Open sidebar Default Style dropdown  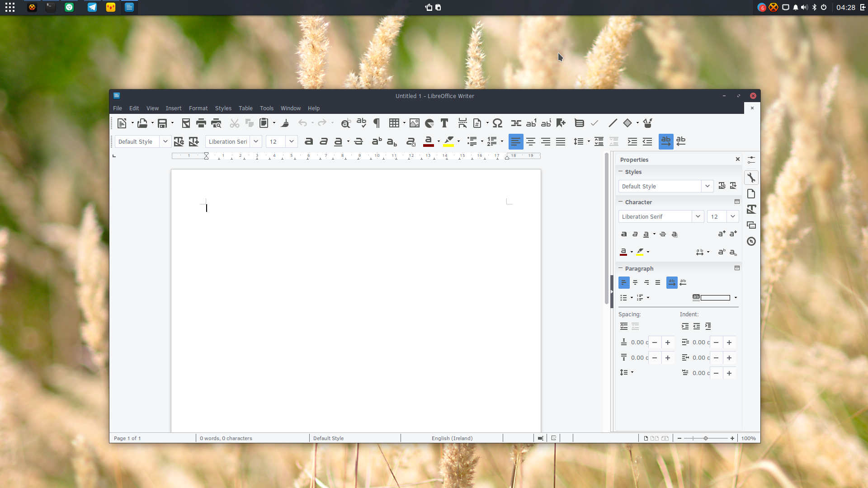[x=708, y=186]
